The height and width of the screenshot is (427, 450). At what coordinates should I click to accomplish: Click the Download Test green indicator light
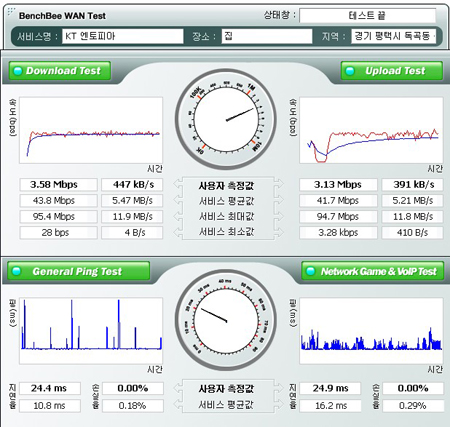pyautogui.click(x=18, y=71)
